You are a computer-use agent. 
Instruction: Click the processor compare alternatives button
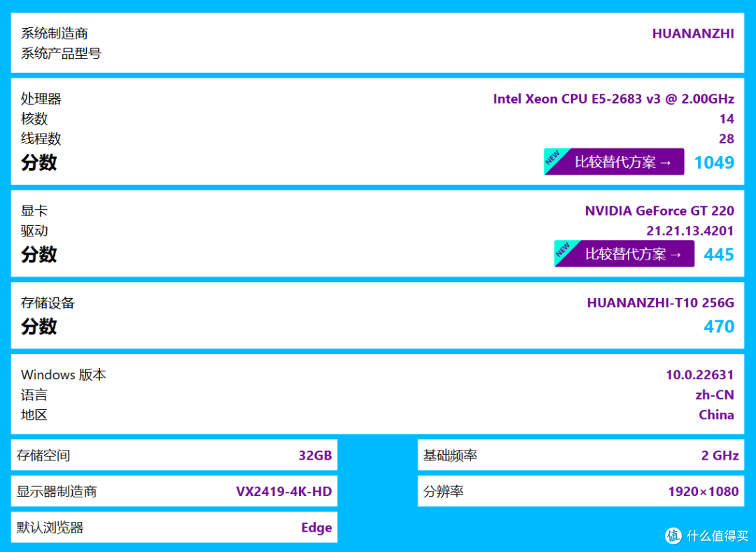coord(614,162)
